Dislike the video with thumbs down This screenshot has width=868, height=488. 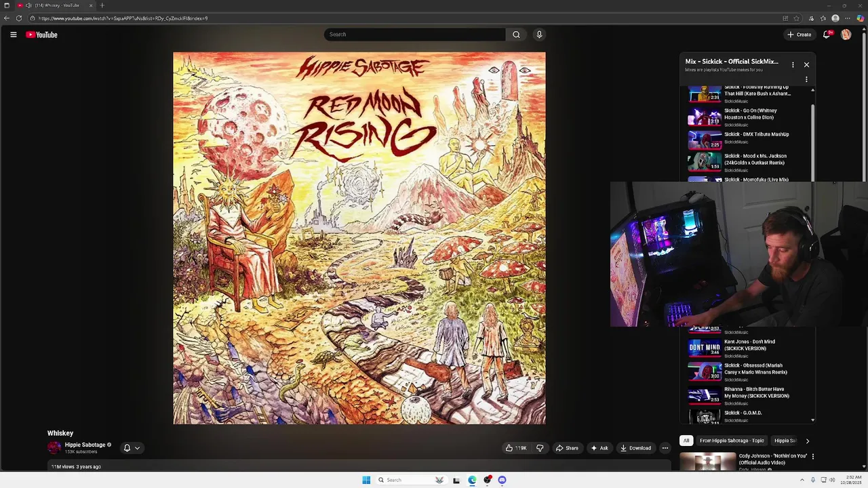(x=540, y=448)
